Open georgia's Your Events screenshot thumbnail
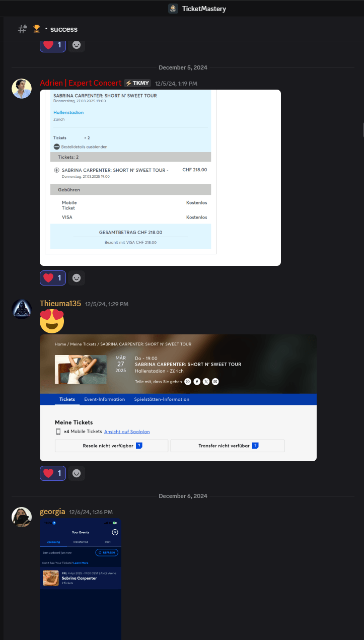This screenshot has width=364, height=640. coord(81,579)
